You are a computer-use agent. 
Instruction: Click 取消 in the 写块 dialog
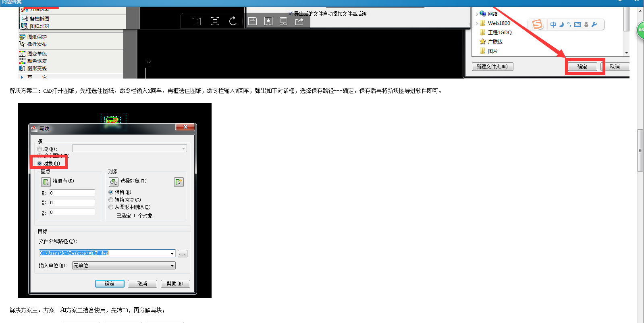coord(142,284)
